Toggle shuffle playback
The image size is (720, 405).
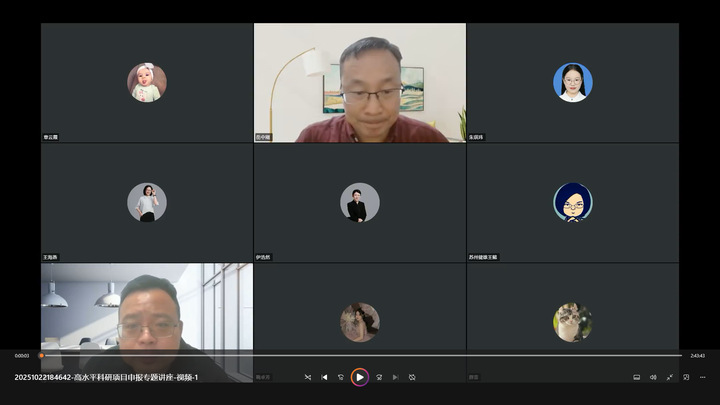pyautogui.click(x=308, y=377)
